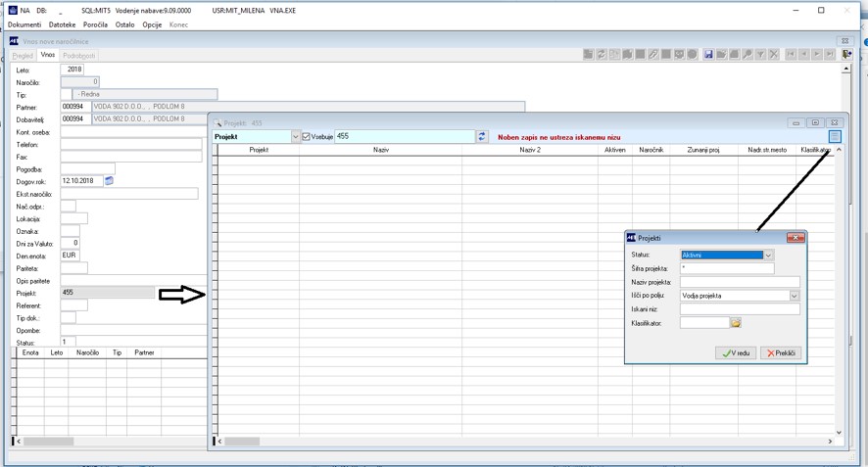Open the Datoteke menu
This screenshot has width=868, height=467.
coord(62,24)
